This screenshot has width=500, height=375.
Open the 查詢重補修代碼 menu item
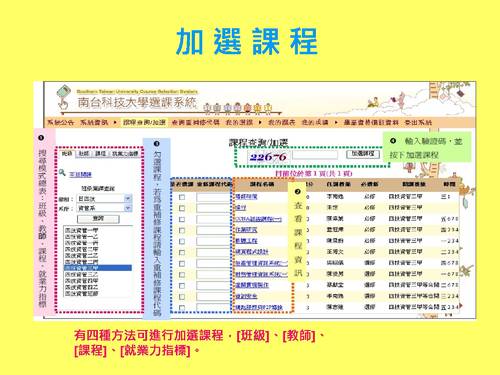coord(195,122)
